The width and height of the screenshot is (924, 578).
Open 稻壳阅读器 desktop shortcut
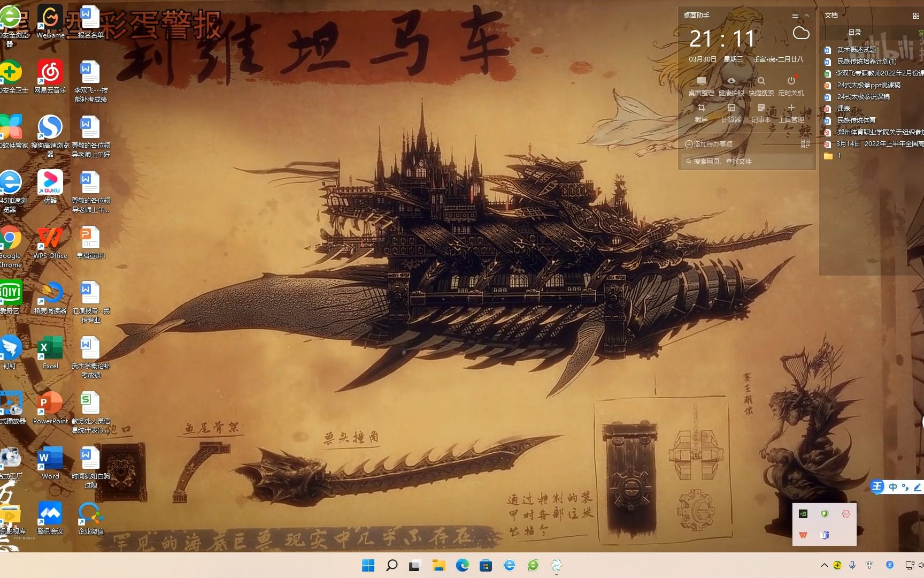(x=50, y=297)
